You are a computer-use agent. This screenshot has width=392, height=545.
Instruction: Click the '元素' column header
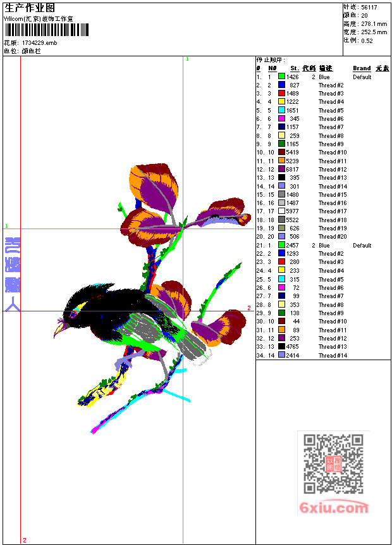coord(383,68)
